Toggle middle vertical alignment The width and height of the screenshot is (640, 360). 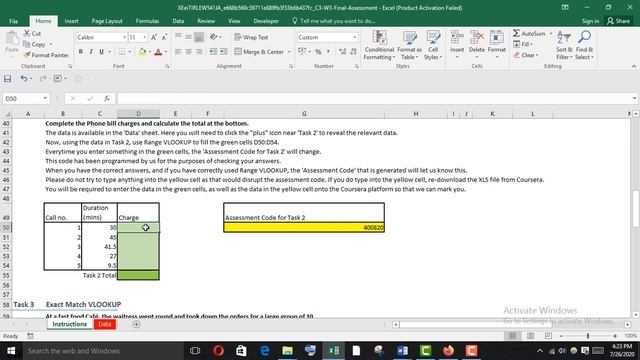point(189,37)
